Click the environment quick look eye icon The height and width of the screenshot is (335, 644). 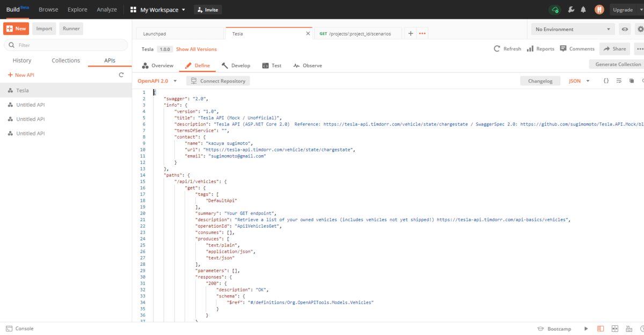(625, 30)
